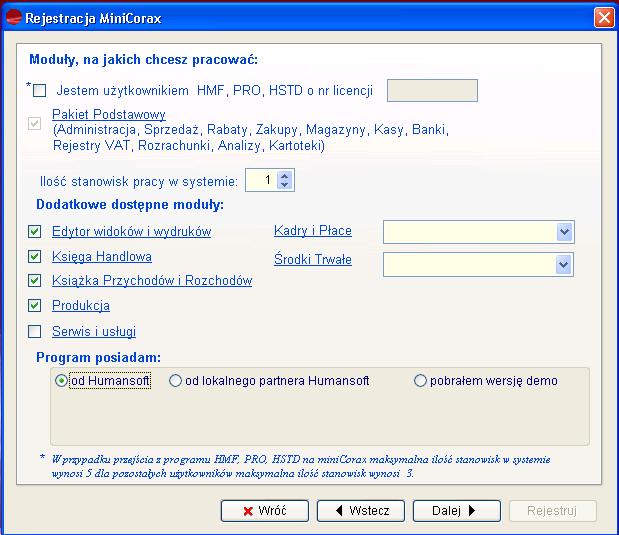This screenshot has width=619, height=535.
Task: Close the Rejestracja MiniCorax window
Action: pos(604,18)
